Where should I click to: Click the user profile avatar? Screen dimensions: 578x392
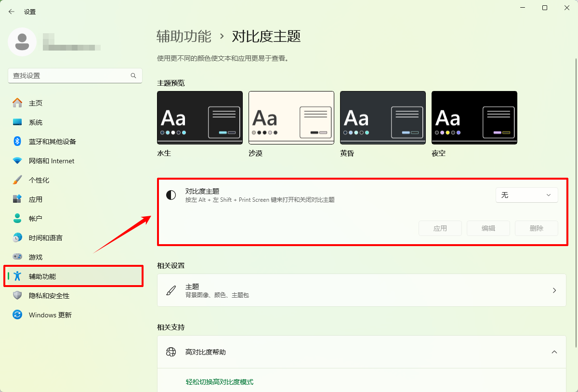22,42
